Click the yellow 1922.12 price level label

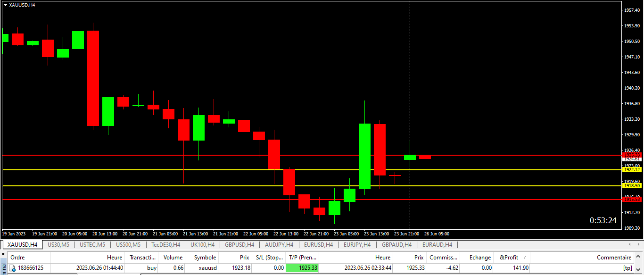pos(632,169)
